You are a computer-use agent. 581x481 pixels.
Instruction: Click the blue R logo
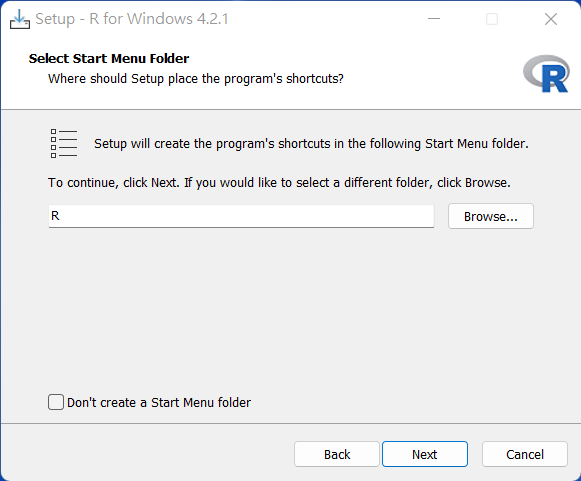(546, 73)
